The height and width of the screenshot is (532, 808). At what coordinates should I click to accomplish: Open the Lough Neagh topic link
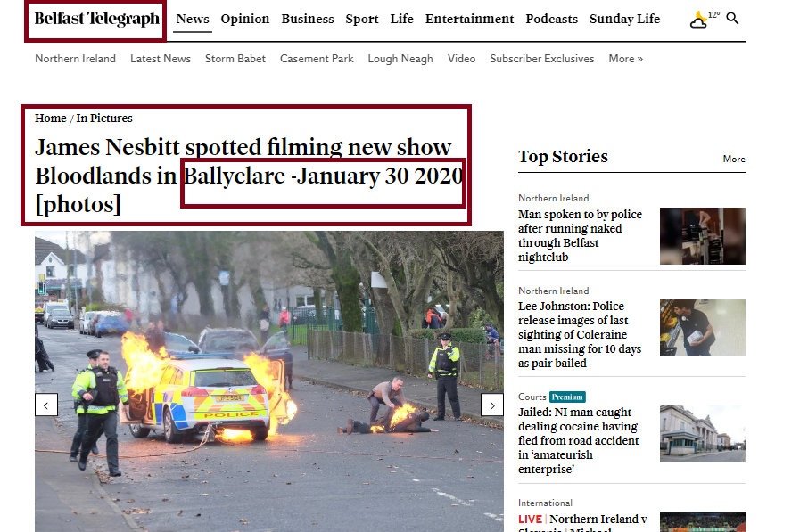[400, 59]
